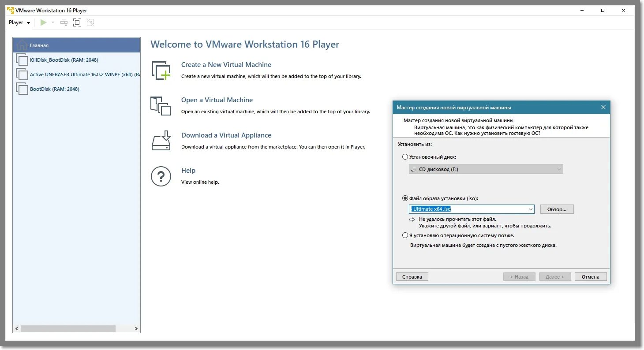The image size is (644, 350).
Task: Click the VM icon beside Active UNERASER
Action: pyautogui.click(x=22, y=74)
